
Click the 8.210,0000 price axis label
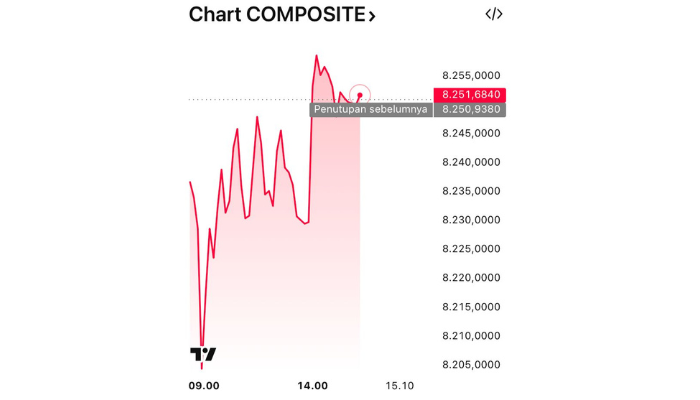471,336
